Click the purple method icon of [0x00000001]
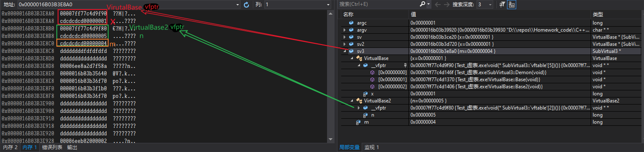 pos(372,80)
